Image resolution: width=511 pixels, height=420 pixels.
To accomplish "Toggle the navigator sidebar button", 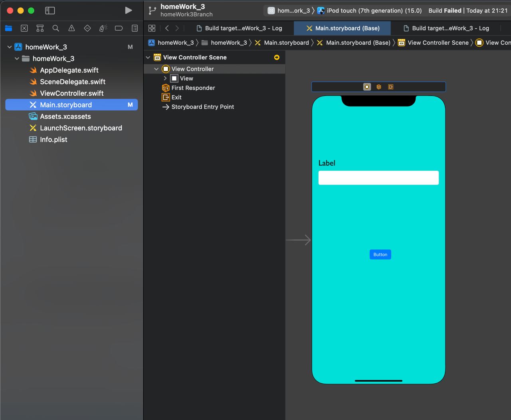I will (50, 11).
